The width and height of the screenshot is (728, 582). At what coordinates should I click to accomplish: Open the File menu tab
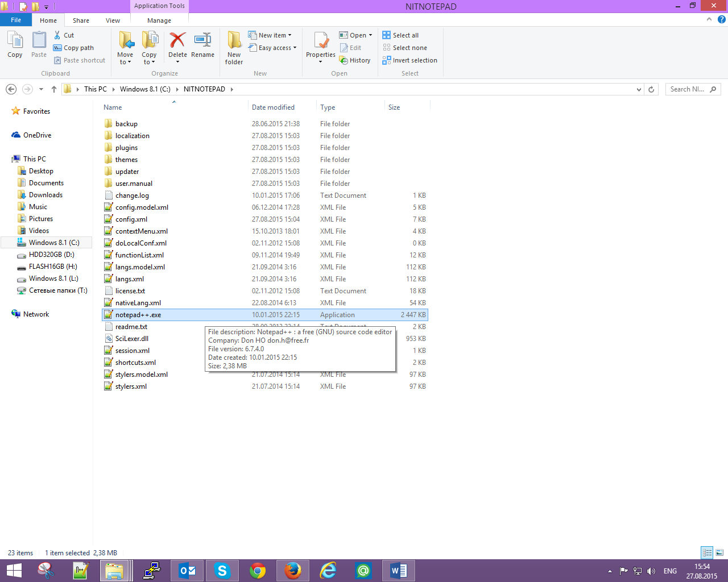point(16,20)
